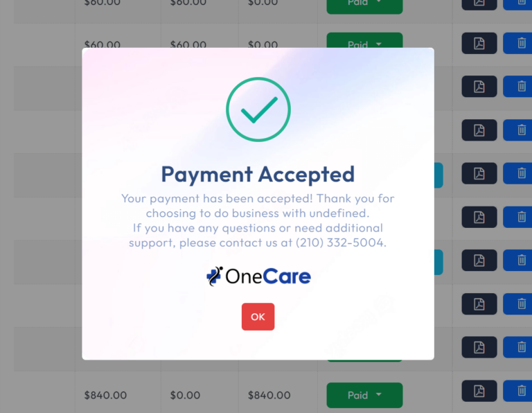532x413 pixels.
Task: Click the upper teal button peeking behind the dialog
Action: [438, 175]
